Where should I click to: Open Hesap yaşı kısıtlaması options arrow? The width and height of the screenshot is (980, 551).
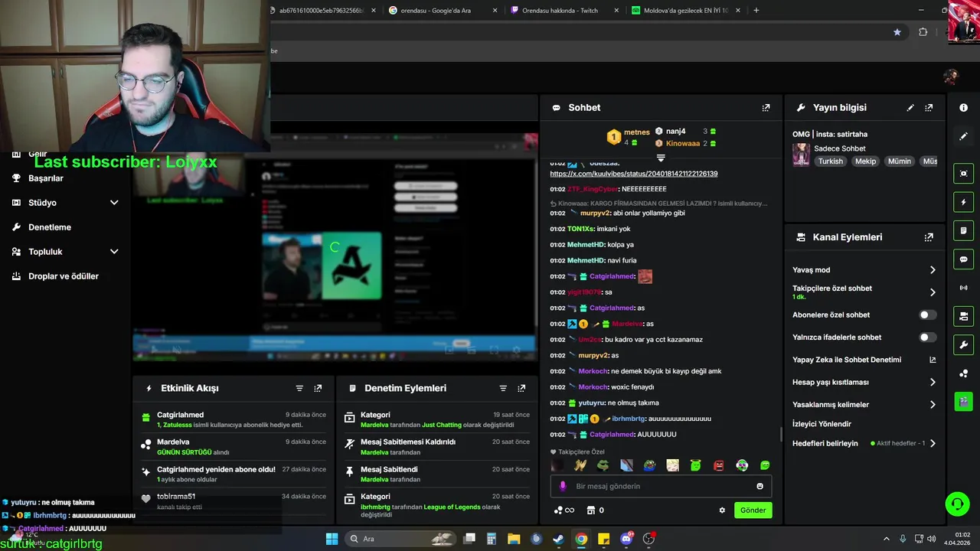(933, 382)
